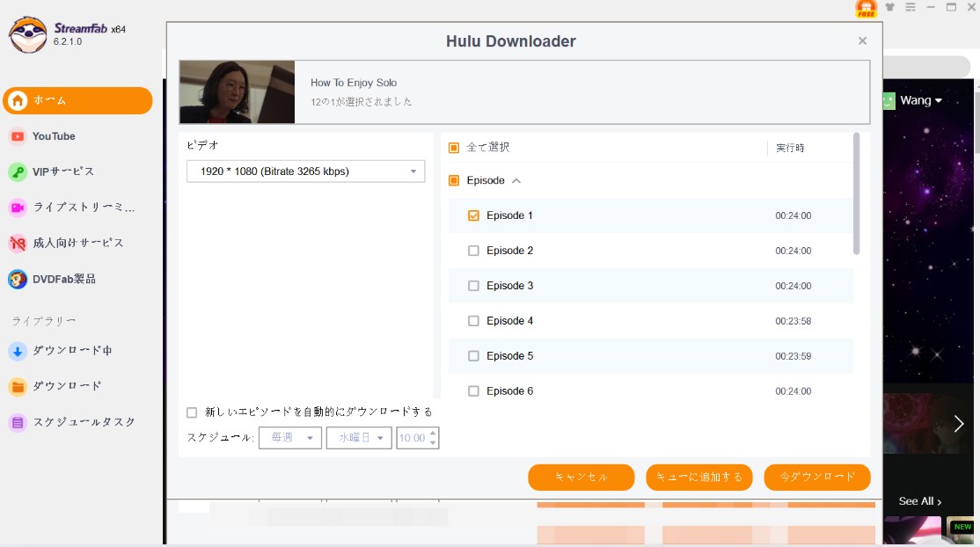Click Episode 5 duration 00:23:59

[794, 356]
